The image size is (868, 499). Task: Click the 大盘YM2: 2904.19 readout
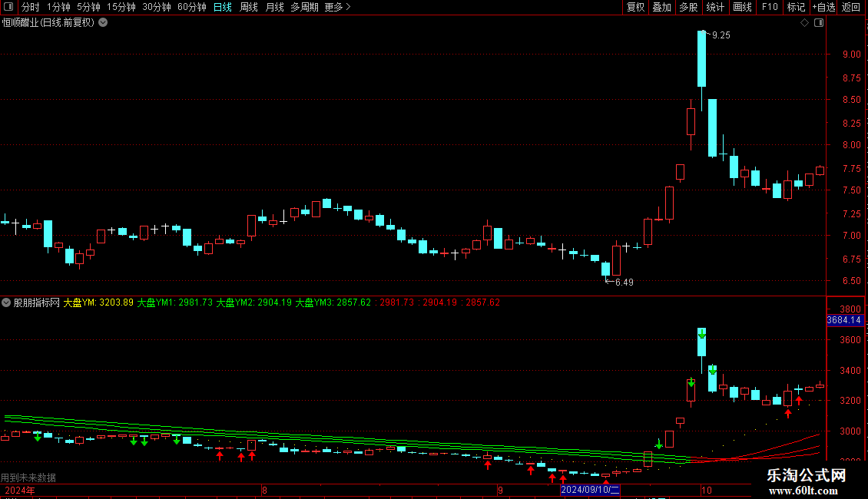pos(254,302)
